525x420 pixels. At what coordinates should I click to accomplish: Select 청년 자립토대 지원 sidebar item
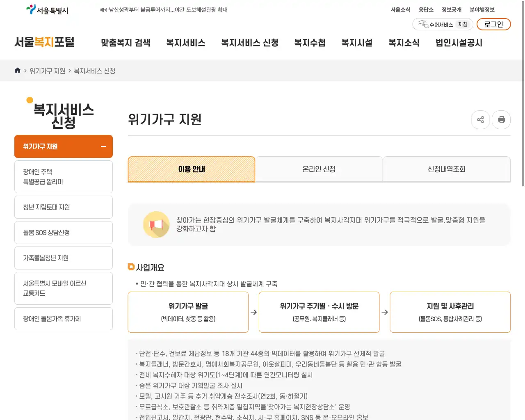(x=64, y=207)
